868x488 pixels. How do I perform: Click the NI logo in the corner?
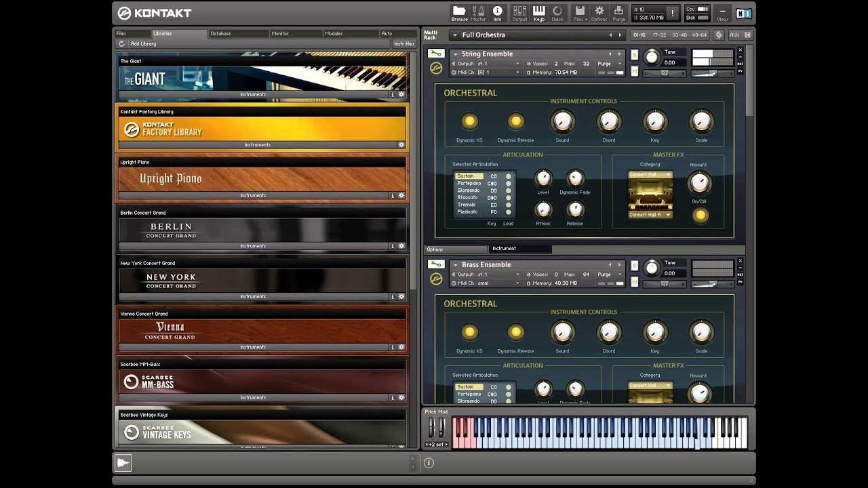click(x=744, y=13)
